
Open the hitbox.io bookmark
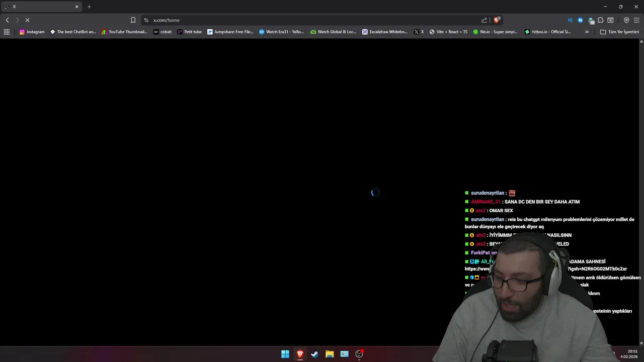(547, 32)
